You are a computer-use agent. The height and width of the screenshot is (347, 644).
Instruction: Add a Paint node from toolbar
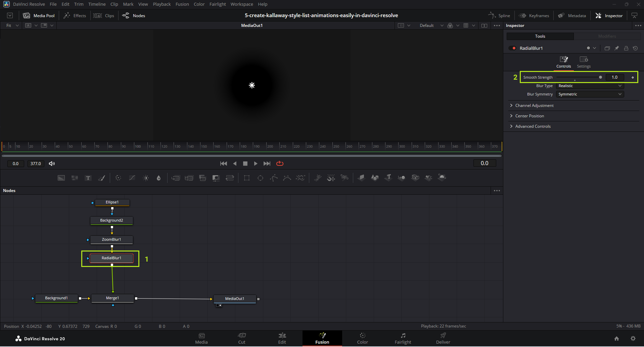pos(101,178)
